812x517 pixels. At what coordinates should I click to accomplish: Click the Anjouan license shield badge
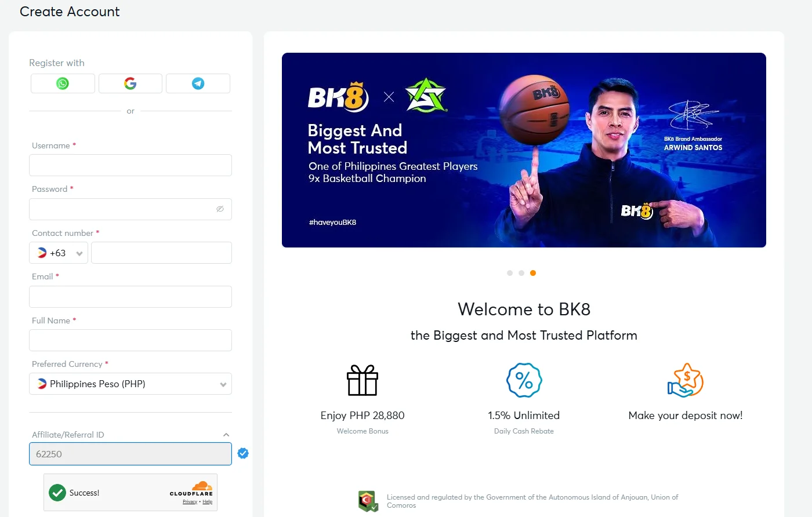(x=368, y=501)
